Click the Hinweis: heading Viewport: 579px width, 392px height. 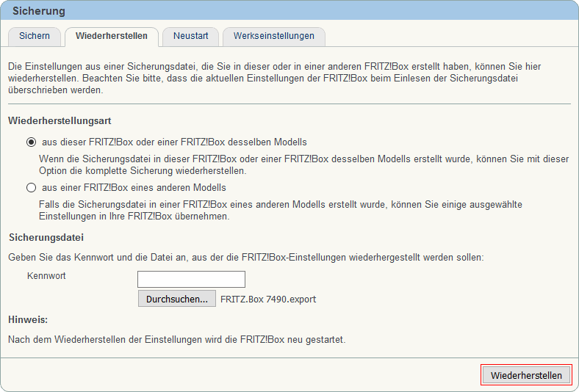[x=28, y=320]
